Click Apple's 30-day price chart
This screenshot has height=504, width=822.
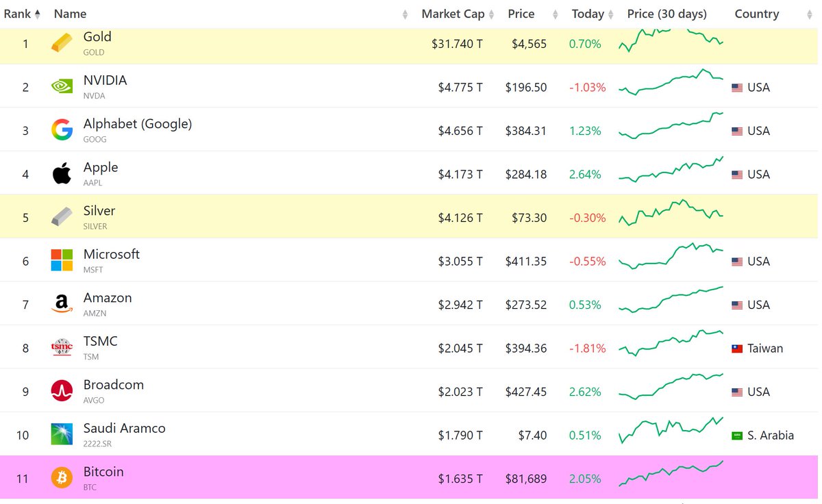tap(671, 170)
